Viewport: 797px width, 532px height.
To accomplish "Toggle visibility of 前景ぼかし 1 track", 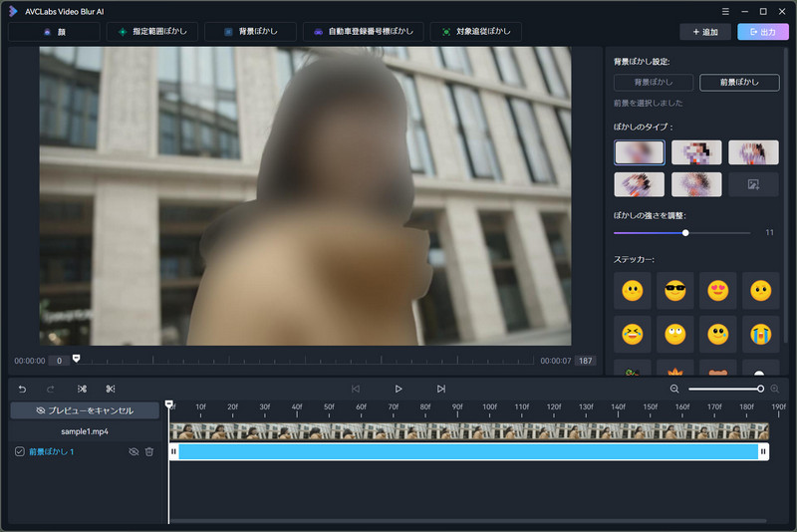I will [133, 451].
